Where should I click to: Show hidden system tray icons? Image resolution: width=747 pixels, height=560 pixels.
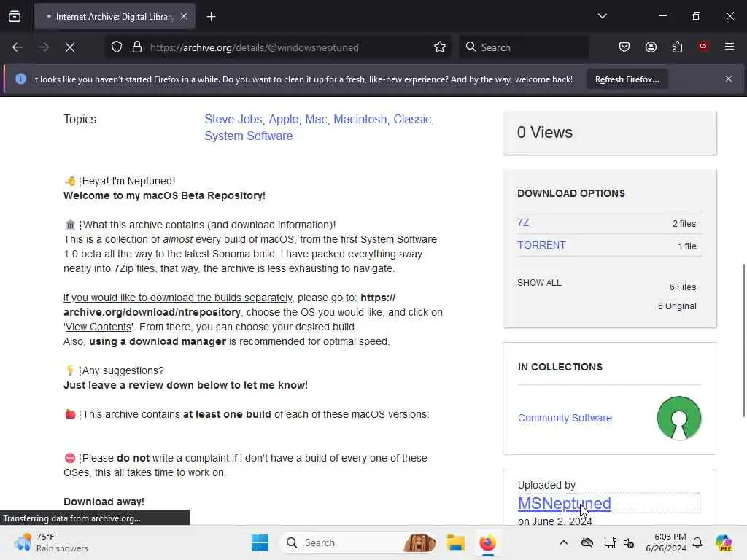pyautogui.click(x=564, y=542)
